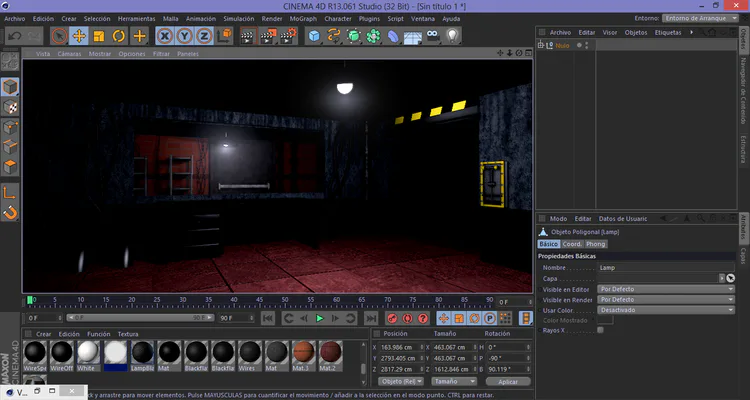The image size is (750, 400).
Task: Click the timeline ruler at frame 45
Action: [x=259, y=301]
